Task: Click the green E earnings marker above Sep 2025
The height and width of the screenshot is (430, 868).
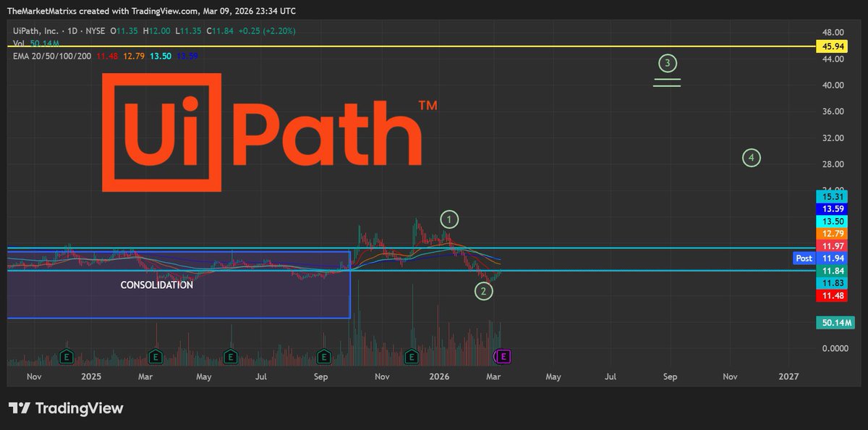Action: tap(324, 355)
